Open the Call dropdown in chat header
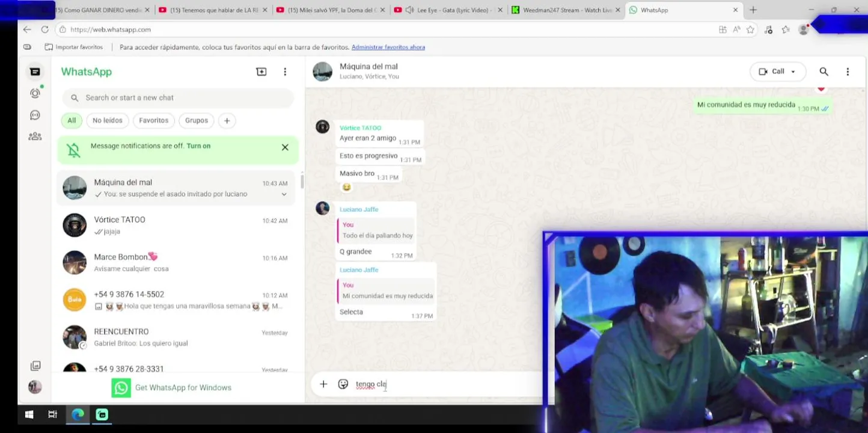Viewport: 868px width, 433px height. coord(777,72)
